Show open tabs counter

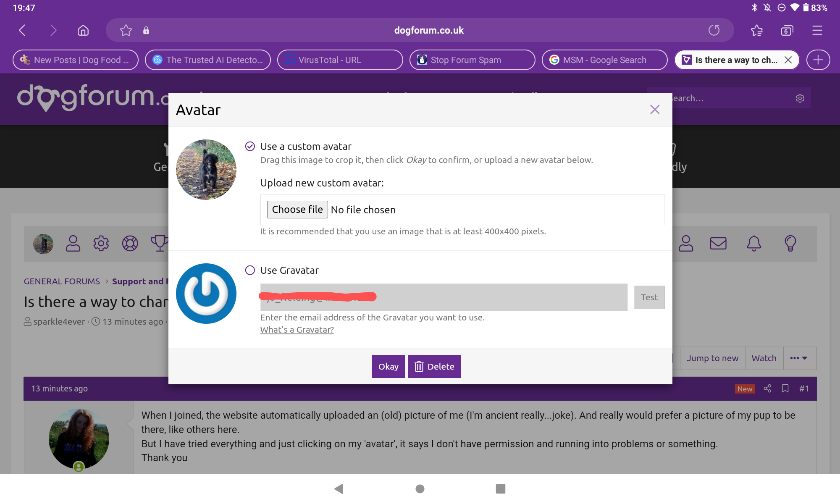pos(787,30)
